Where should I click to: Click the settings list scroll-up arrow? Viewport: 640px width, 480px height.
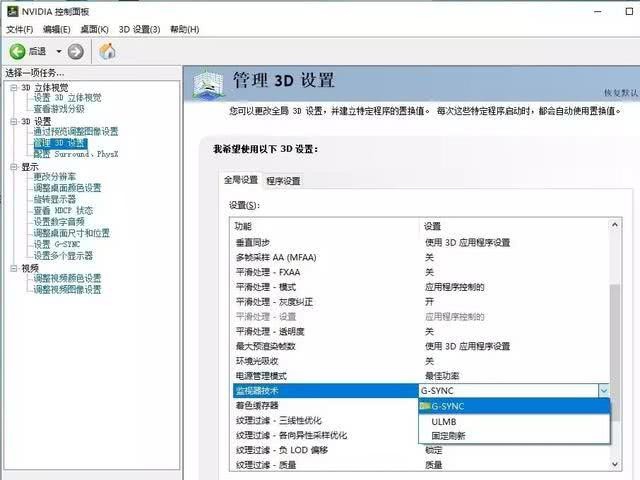(x=615, y=225)
